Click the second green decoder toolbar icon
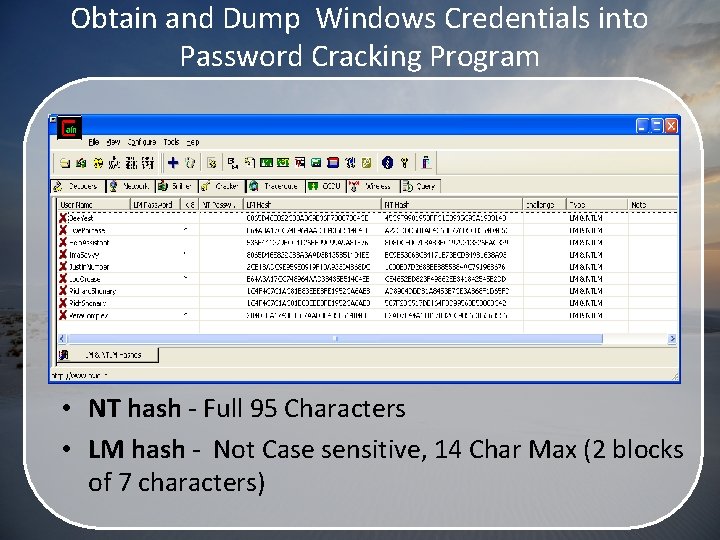Screen dimensions: 720x540 point(283,163)
